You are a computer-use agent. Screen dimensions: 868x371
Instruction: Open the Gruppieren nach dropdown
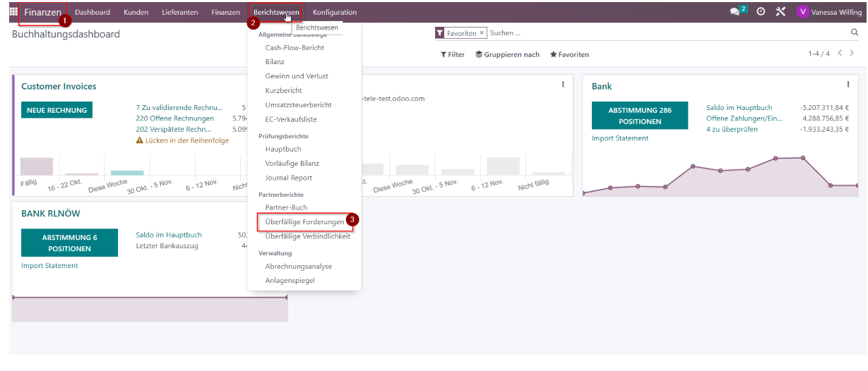pos(507,54)
